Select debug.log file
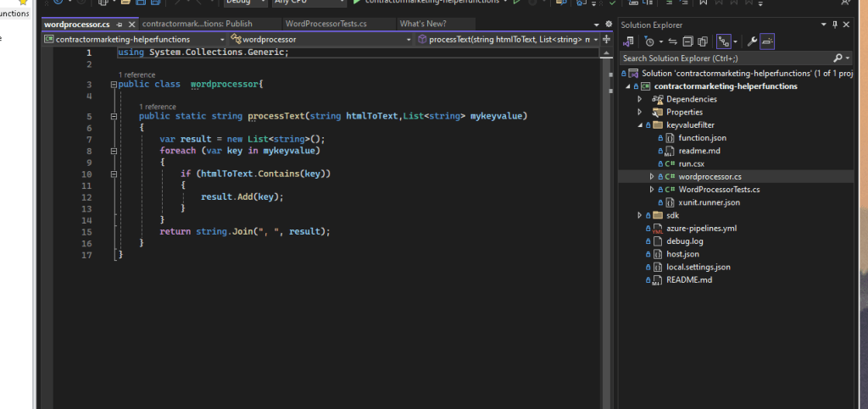Viewport: 868px width, 409px height. pyautogui.click(x=685, y=241)
